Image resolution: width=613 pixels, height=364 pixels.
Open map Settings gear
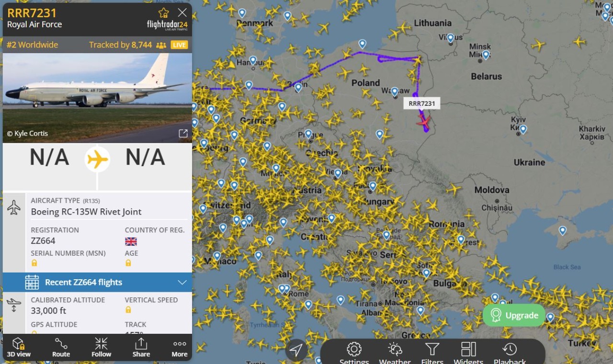(354, 353)
